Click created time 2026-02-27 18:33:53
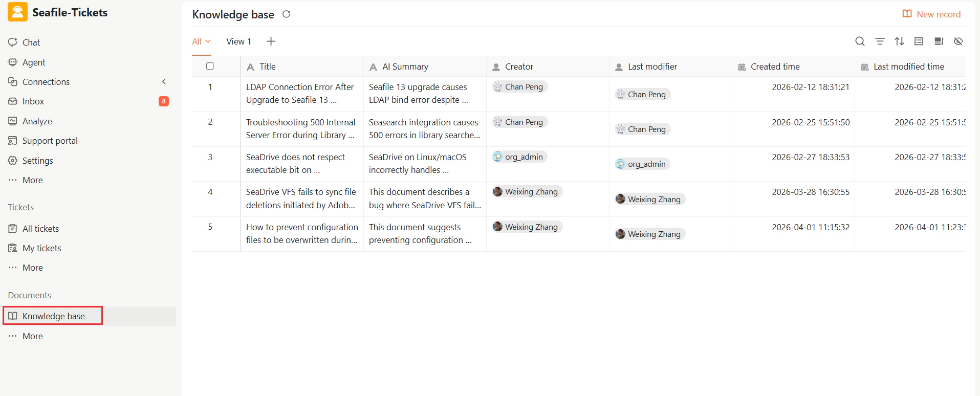This screenshot has width=980, height=396. point(811,158)
